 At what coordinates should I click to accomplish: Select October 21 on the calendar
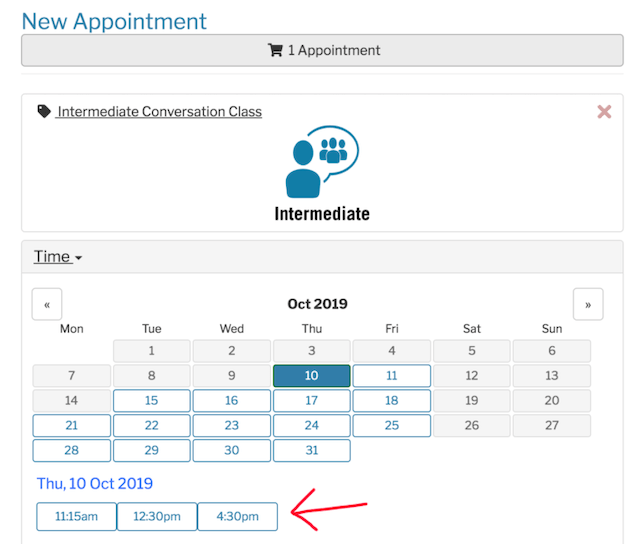coord(72,426)
